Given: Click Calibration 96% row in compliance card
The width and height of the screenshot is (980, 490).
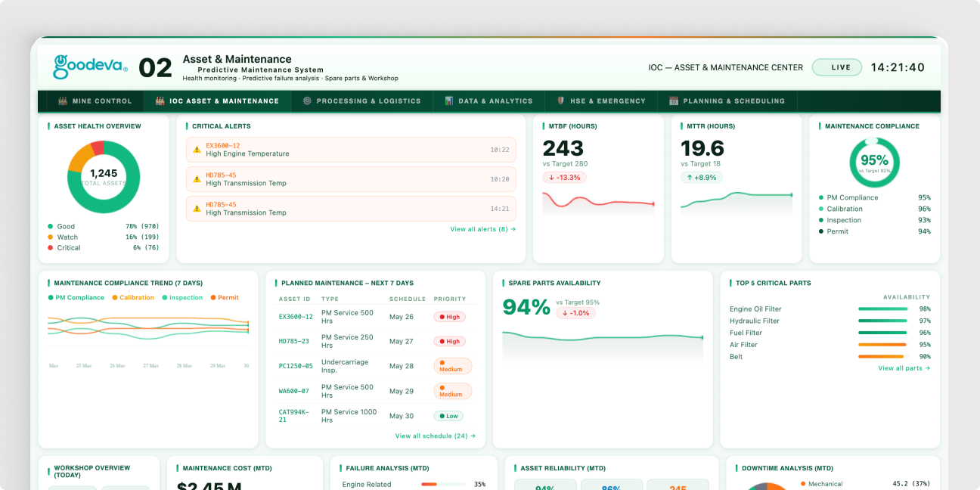Looking at the screenshot, I should [874, 209].
